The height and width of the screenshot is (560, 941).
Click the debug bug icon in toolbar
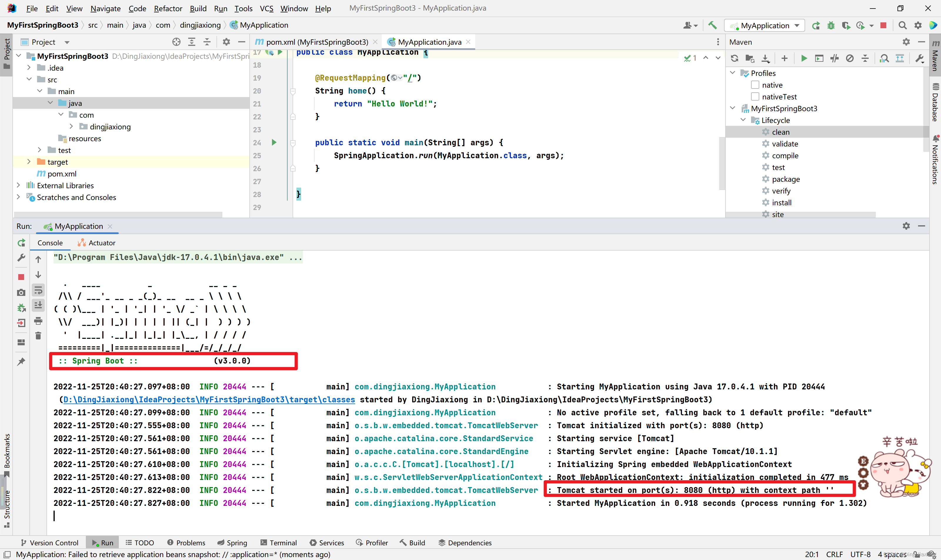pos(831,26)
